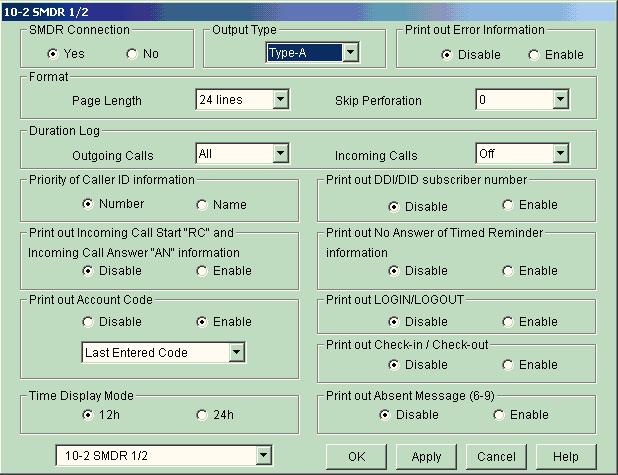Click the Help button
Viewport: 618px width, 475px height.
coord(565,456)
